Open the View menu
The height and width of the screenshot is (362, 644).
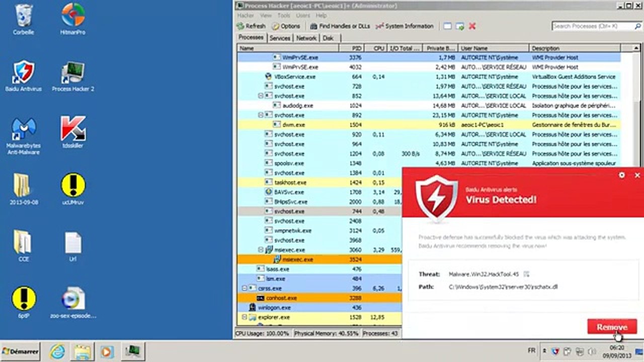point(266,16)
